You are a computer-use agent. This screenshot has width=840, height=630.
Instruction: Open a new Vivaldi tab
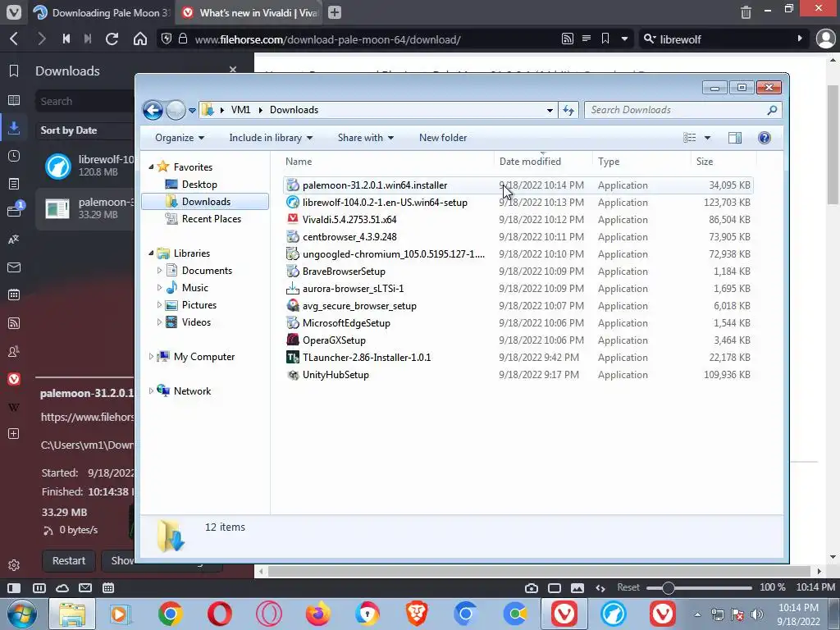coord(335,12)
